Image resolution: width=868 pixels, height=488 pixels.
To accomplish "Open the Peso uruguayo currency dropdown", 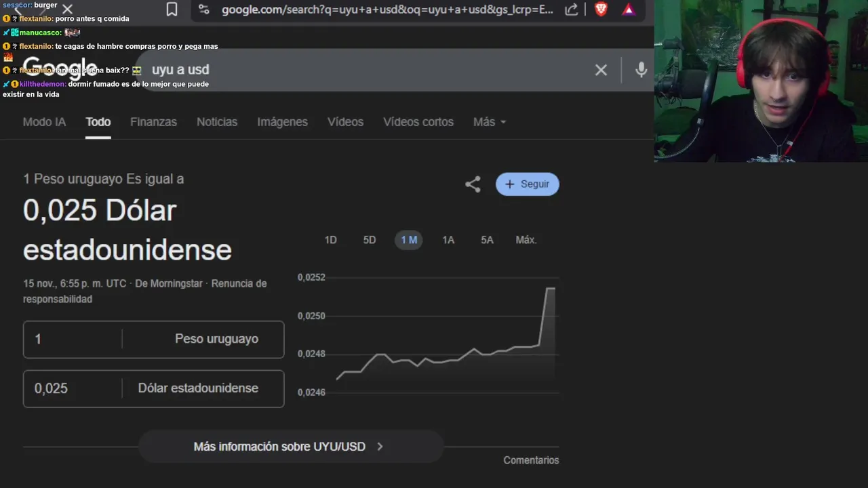I will pyautogui.click(x=203, y=339).
